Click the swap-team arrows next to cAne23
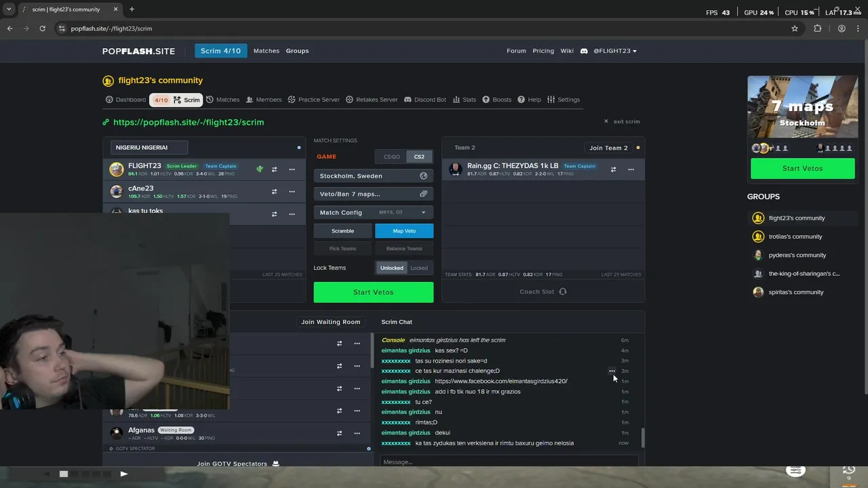Image resolution: width=868 pixels, height=488 pixels. 274,192
